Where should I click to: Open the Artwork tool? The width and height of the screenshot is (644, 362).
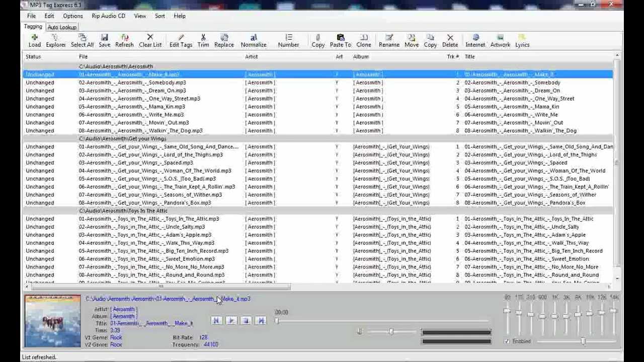point(500,40)
